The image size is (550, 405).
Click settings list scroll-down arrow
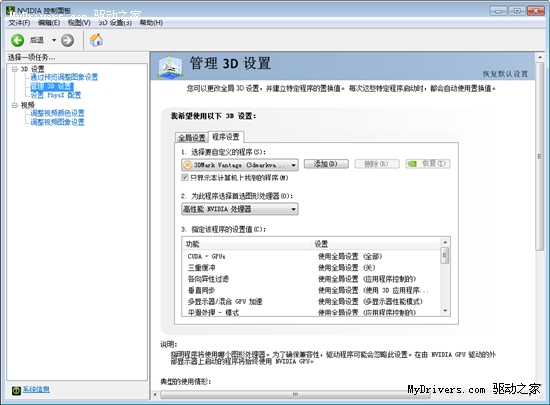click(x=445, y=311)
